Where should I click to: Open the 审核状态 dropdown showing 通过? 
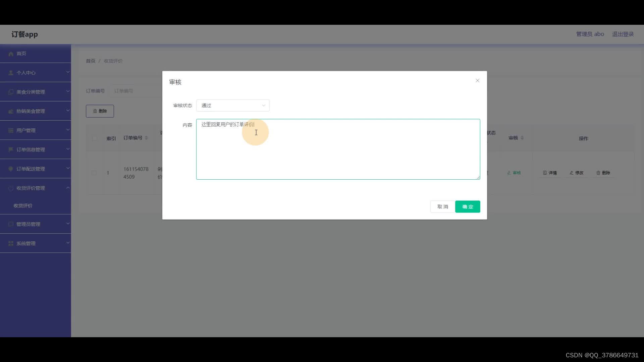(x=233, y=106)
